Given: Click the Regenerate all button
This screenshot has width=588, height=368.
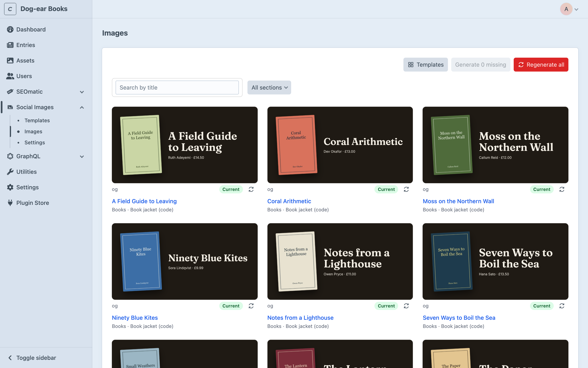Looking at the screenshot, I should (x=541, y=64).
